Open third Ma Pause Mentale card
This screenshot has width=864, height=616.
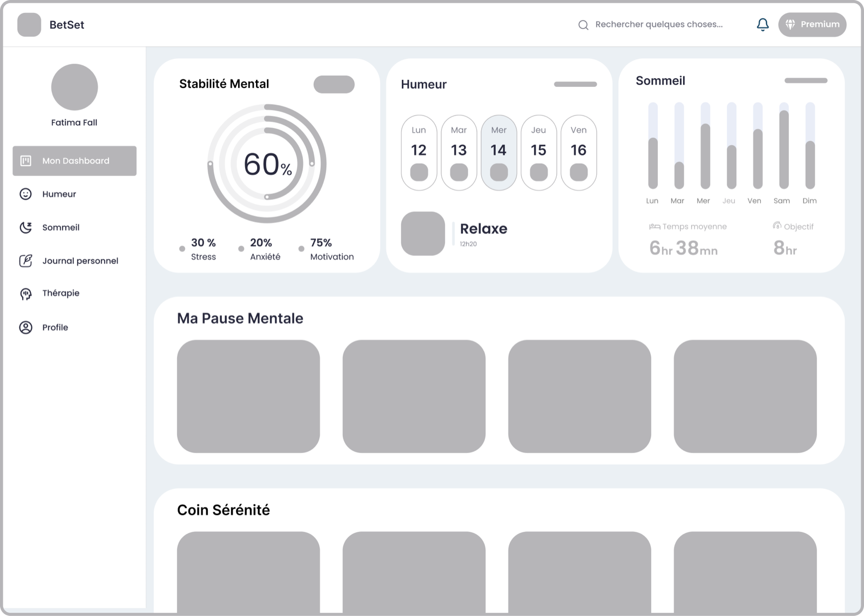pos(579,396)
